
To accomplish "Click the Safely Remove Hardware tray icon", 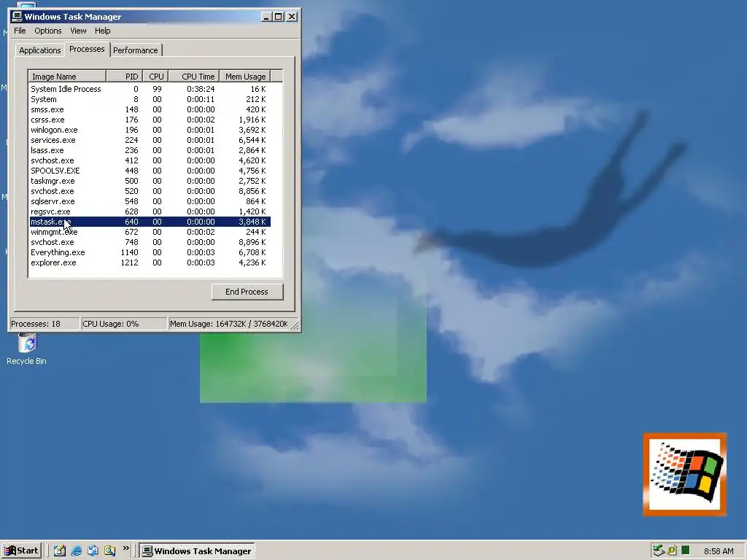I will pyautogui.click(x=659, y=551).
